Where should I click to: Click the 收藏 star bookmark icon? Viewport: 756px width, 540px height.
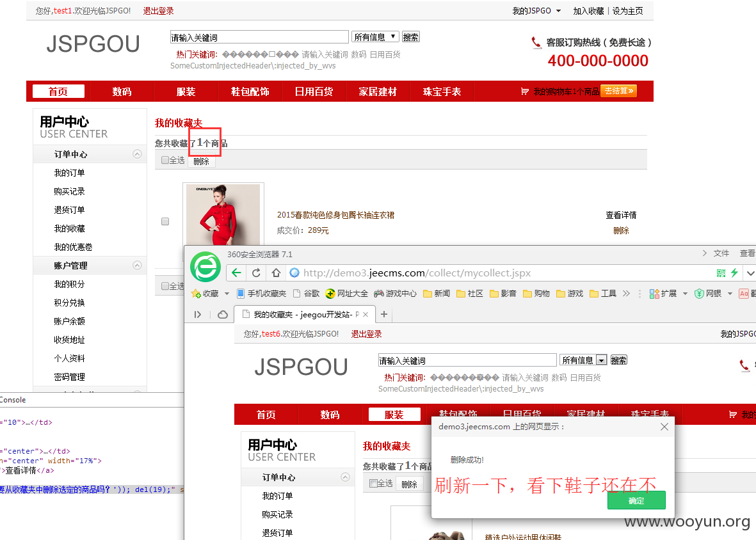tap(197, 294)
